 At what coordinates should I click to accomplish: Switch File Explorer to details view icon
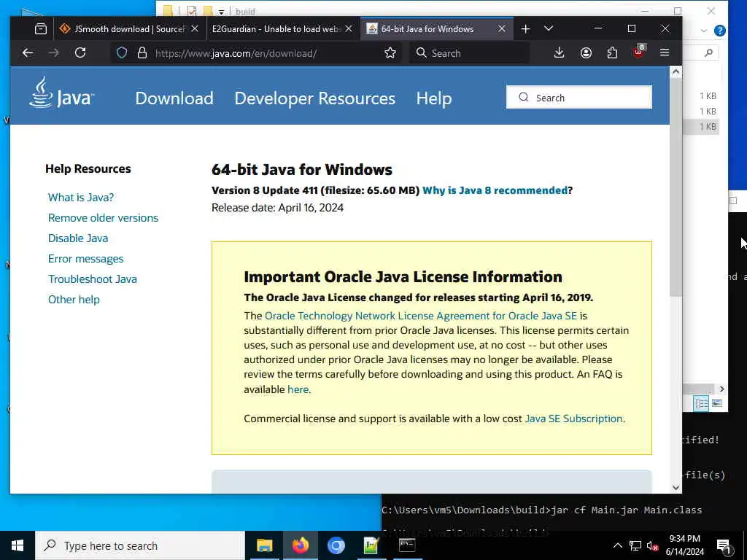tap(701, 403)
